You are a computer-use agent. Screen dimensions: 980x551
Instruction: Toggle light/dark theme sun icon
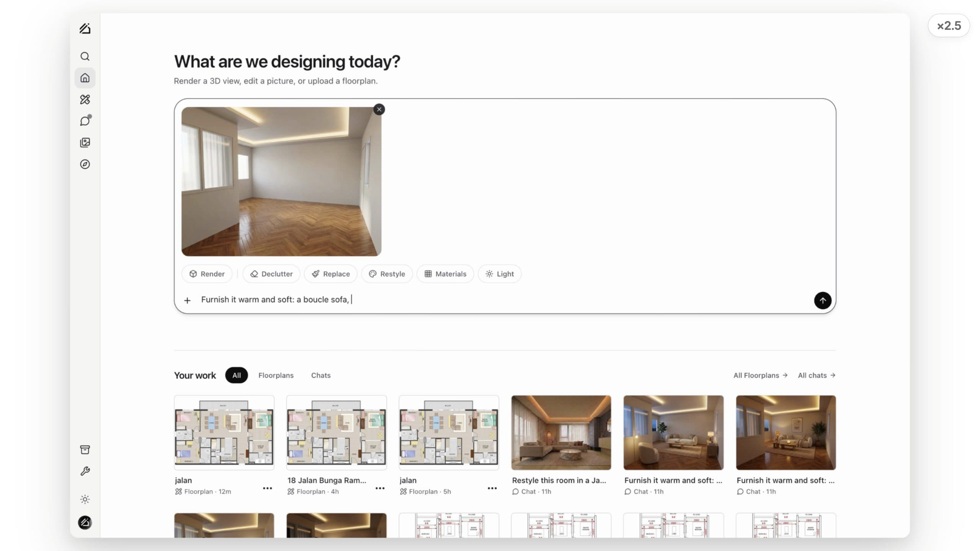(x=85, y=499)
